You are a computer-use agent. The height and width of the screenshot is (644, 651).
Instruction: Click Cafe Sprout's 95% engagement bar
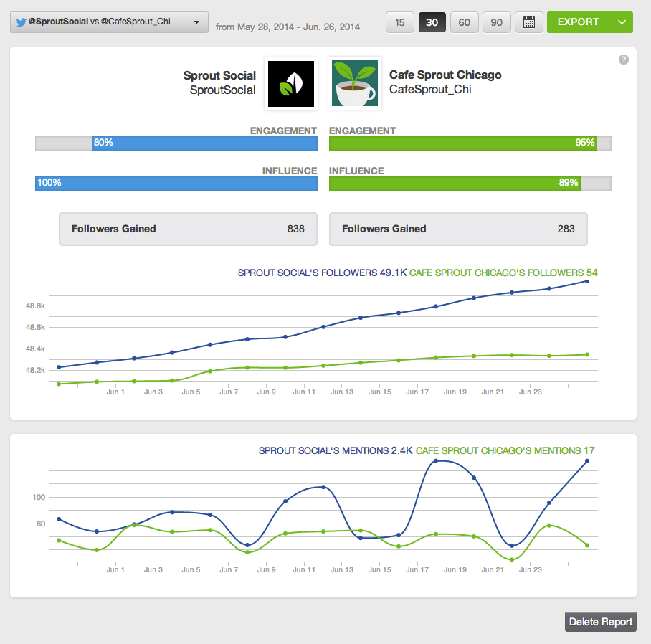[x=463, y=143]
